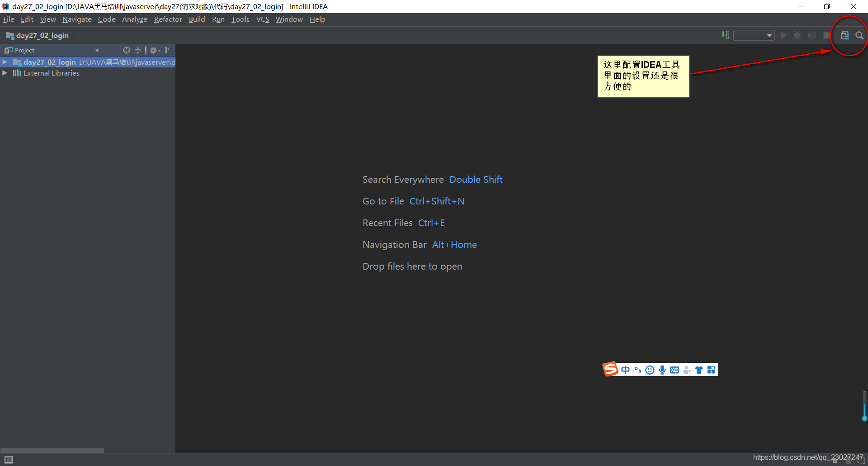Open the Refactor menu
868x466 pixels.
(x=168, y=19)
